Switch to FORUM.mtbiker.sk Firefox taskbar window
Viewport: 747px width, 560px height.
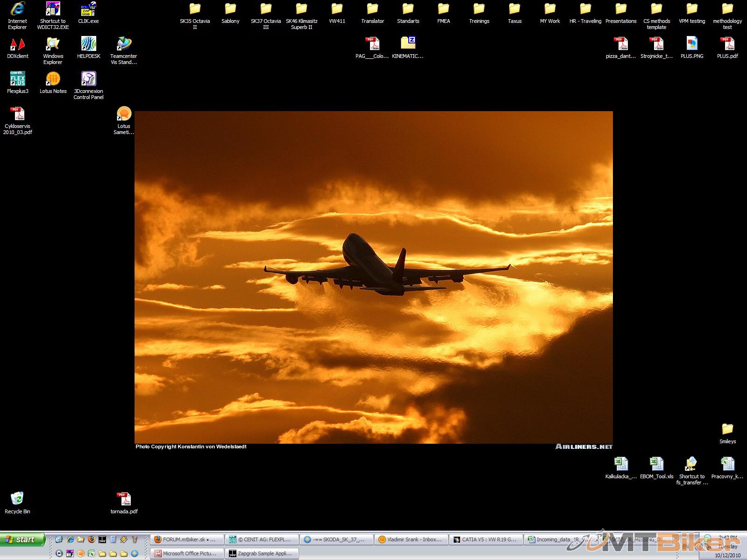187,539
